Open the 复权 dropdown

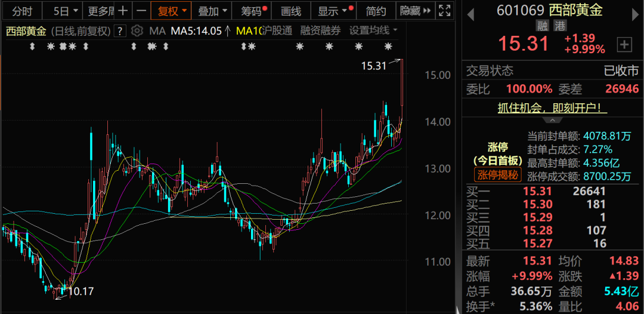click(x=174, y=11)
